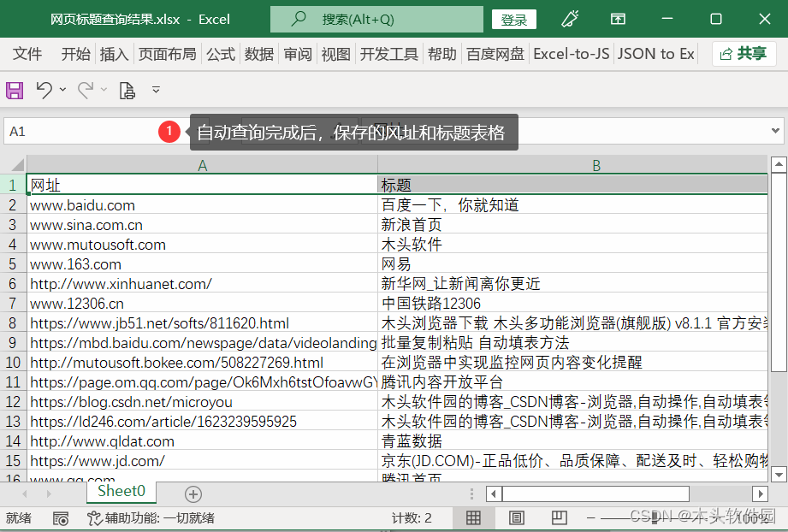Click cell containing 网址
The image size is (788, 532).
click(x=202, y=185)
